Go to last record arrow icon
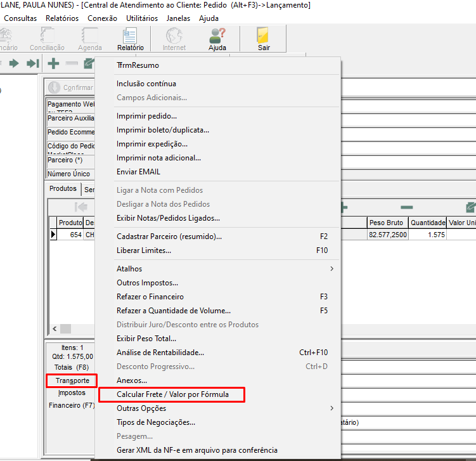Screen dimensions: 476x461 click(33, 63)
